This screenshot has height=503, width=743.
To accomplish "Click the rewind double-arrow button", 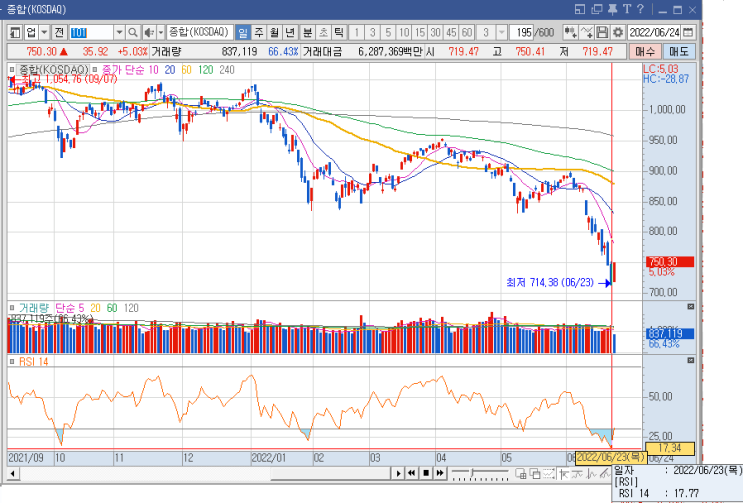I will (x=412, y=473).
